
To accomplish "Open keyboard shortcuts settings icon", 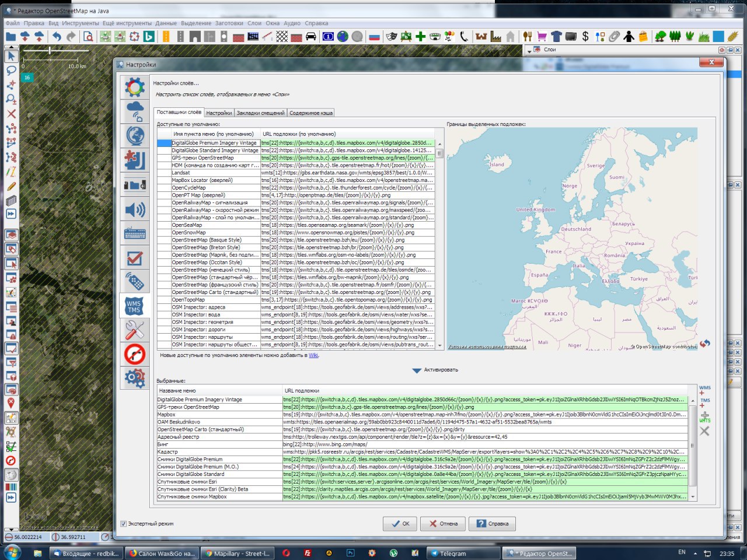I will [135, 234].
